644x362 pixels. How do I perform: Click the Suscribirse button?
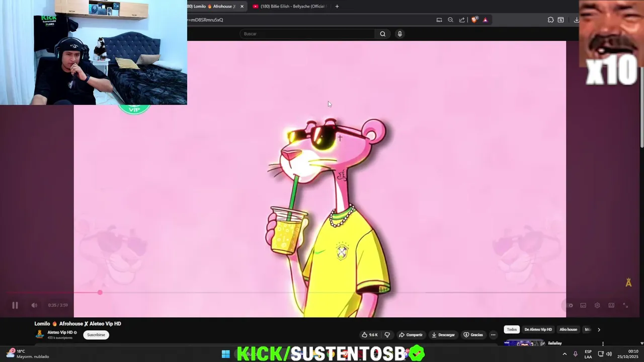tap(96, 335)
